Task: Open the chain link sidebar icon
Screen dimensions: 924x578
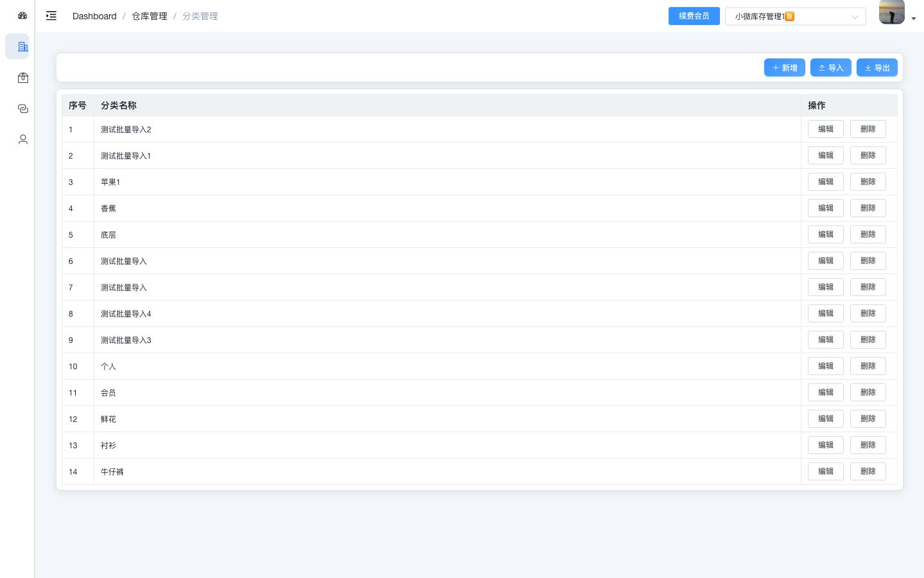Action: pyautogui.click(x=23, y=109)
